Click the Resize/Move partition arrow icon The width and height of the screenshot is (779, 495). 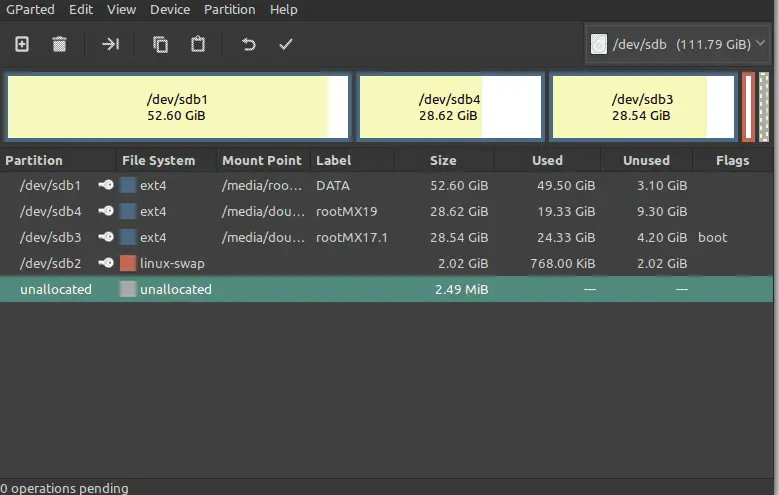click(x=110, y=44)
